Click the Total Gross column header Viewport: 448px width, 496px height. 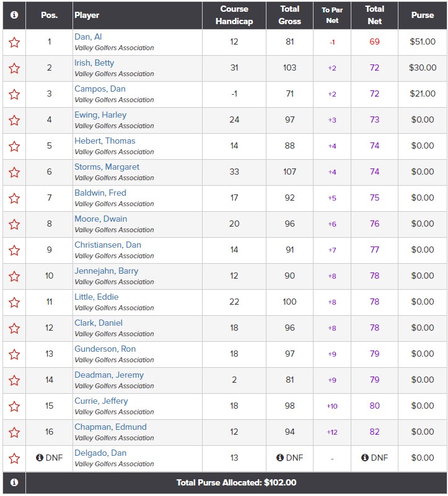pyautogui.click(x=290, y=15)
